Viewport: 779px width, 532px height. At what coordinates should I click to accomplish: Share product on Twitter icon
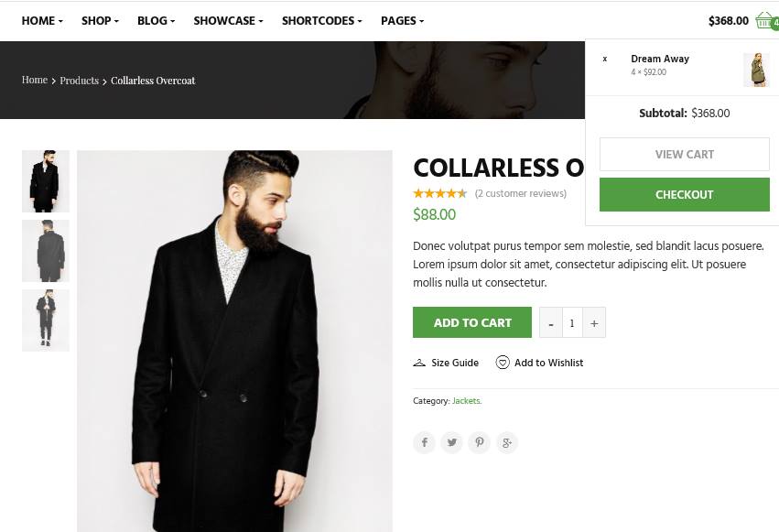(451, 443)
